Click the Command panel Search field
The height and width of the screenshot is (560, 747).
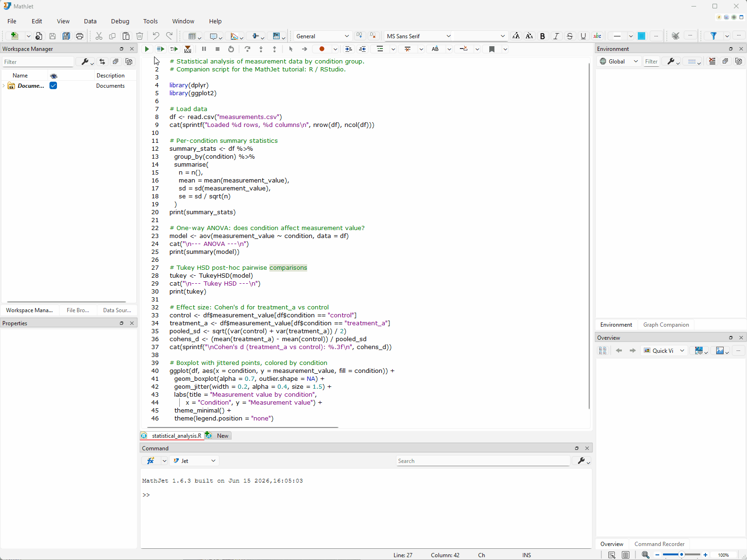[x=483, y=461]
